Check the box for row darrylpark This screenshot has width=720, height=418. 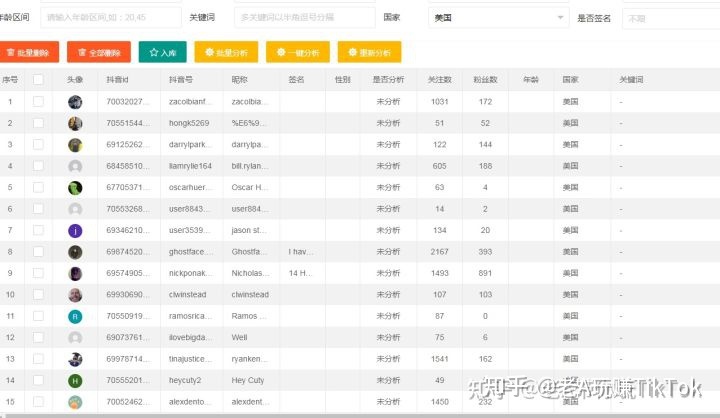pyautogui.click(x=38, y=144)
